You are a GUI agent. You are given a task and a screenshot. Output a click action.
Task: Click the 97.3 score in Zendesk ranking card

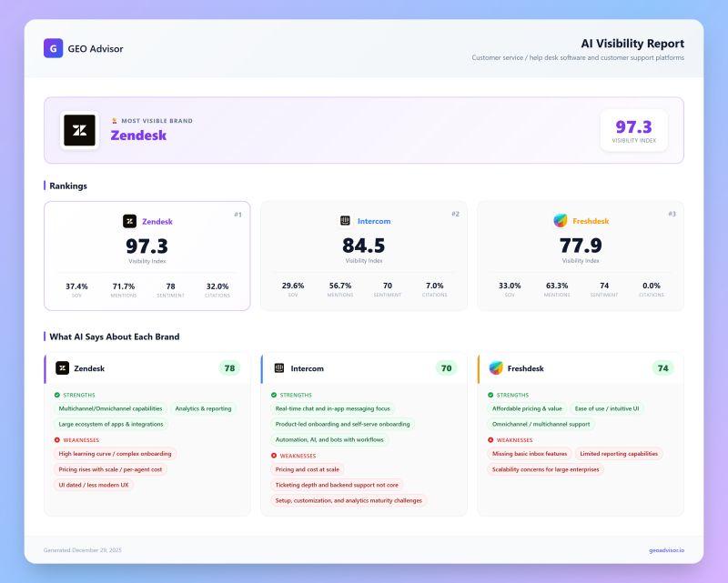[147, 246]
